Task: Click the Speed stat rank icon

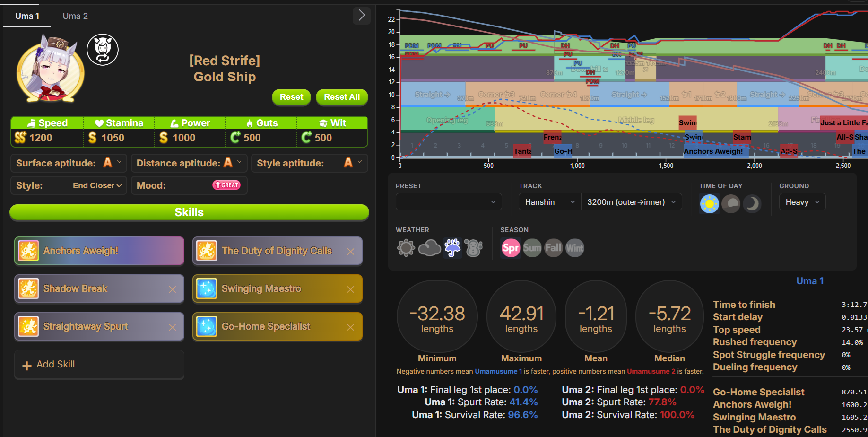Action: pos(20,138)
